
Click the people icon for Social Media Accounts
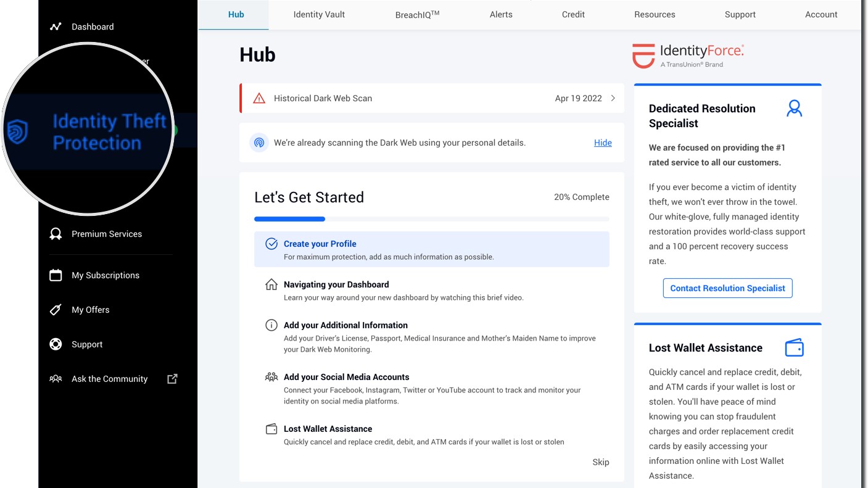coord(271,377)
